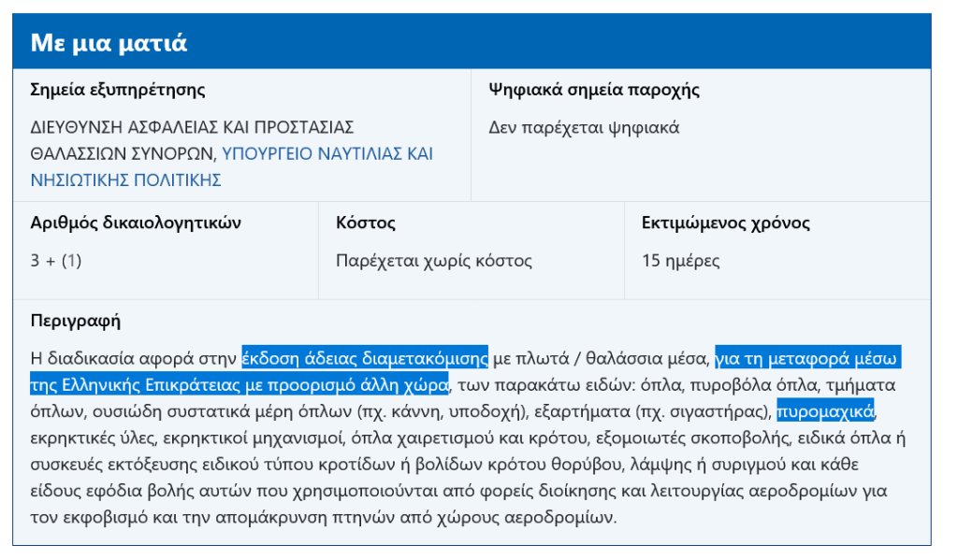The width and height of the screenshot is (958, 560).
Task: Click the 'Ψηφιακά σημεία παροχής' heading
Action: pos(594,91)
